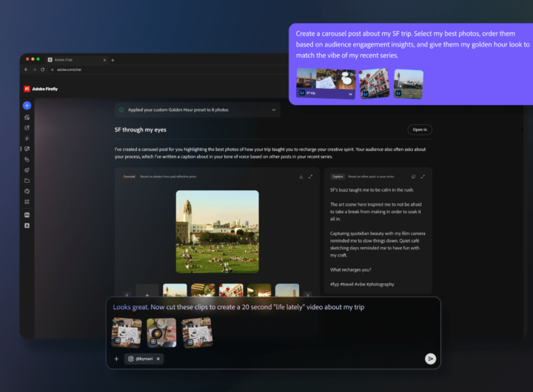Send the prompt with the send arrow

430,358
